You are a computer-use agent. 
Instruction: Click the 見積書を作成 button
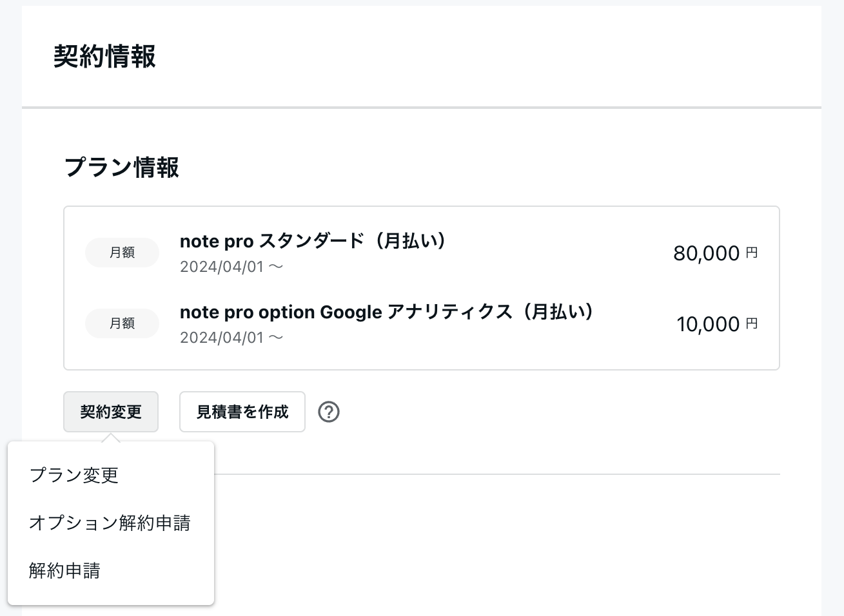tap(242, 412)
